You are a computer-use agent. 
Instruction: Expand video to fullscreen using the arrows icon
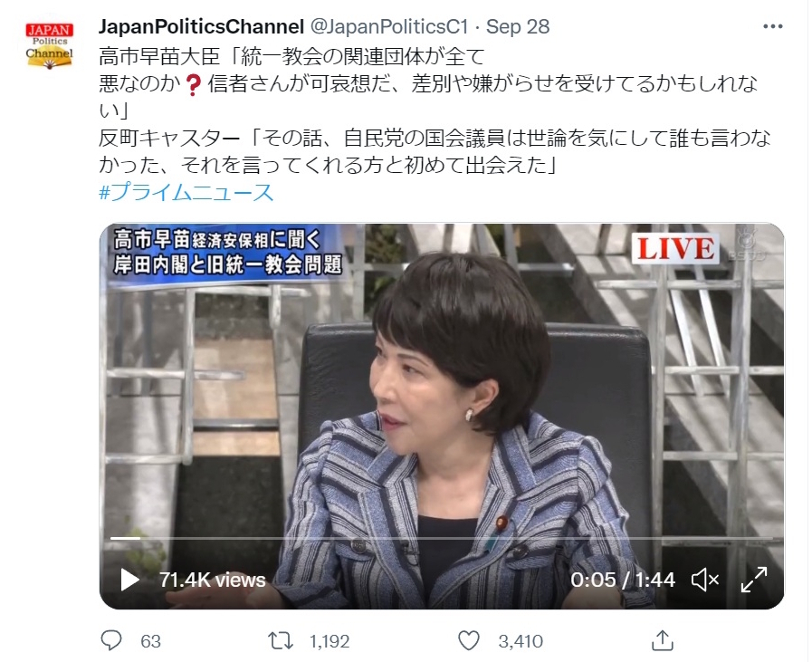point(754,580)
